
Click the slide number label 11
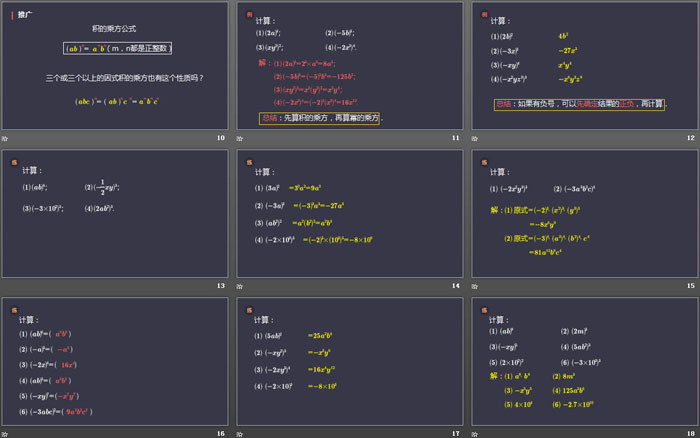tap(455, 138)
